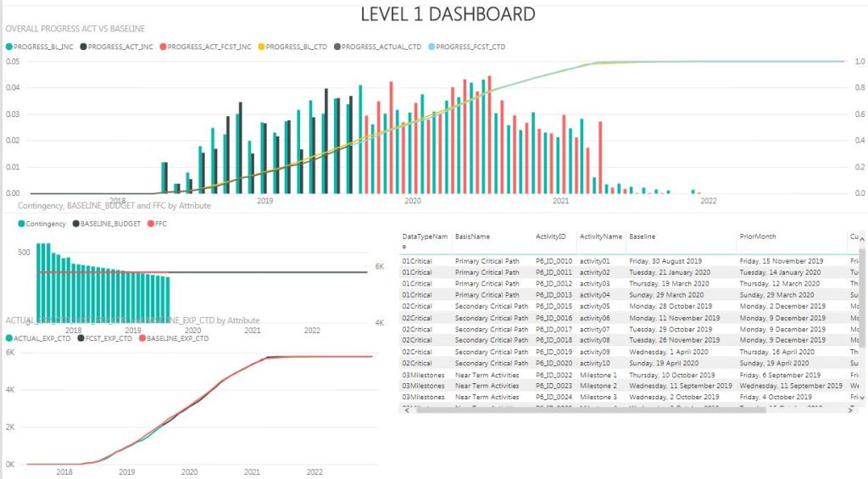Sort table by ActivityID column header
Image resolution: width=868 pixels, height=479 pixels.
550,237
